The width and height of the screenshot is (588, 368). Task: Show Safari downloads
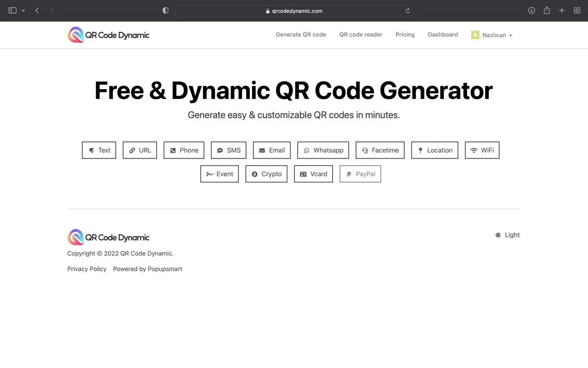coord(531,11)
